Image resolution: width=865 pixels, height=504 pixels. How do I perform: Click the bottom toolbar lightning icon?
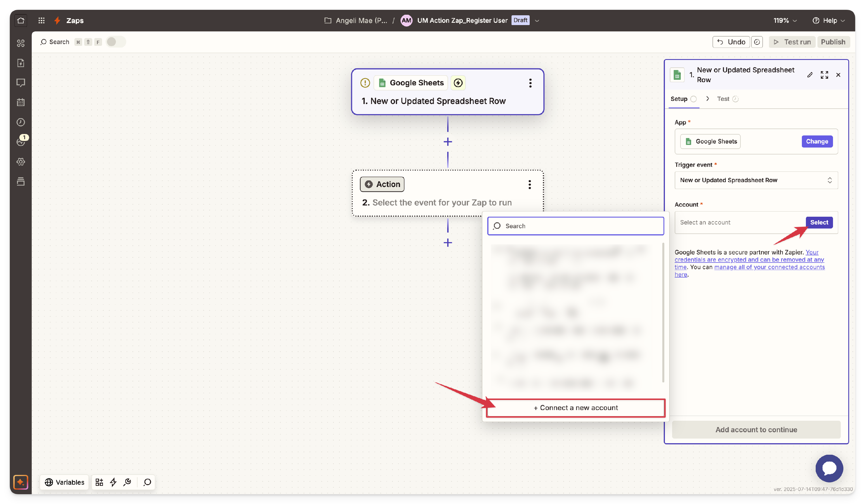click(x=113, y=482)
